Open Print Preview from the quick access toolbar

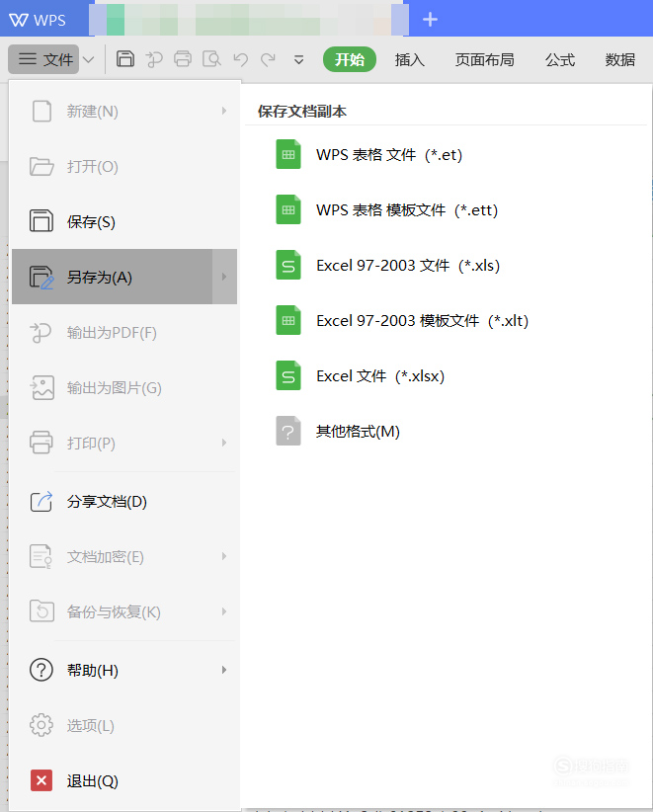click(x=211, y=59)
